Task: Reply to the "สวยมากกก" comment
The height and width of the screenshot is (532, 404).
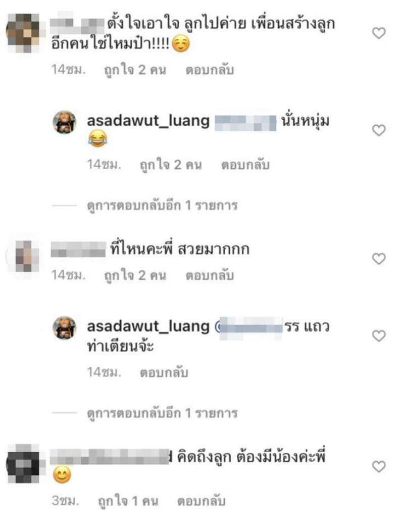Action: (x=210, y=275)
